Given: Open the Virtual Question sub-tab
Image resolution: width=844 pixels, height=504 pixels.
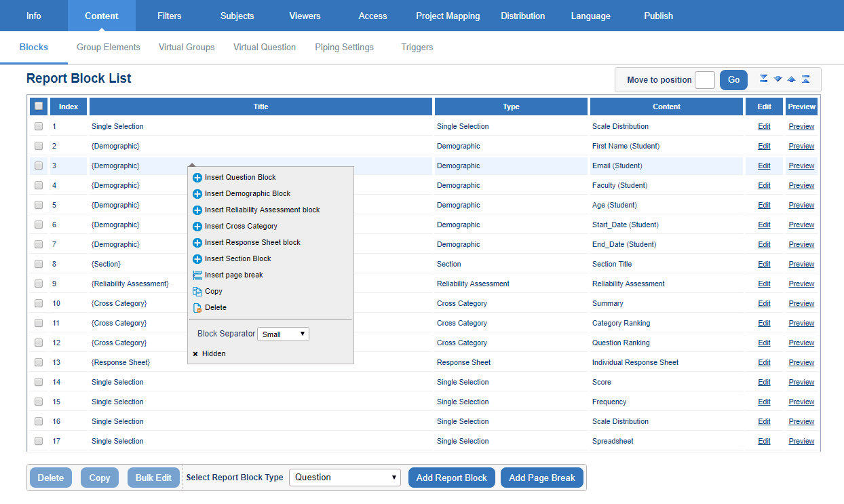Looking at the screenshot, I should (x=265, y=47).
